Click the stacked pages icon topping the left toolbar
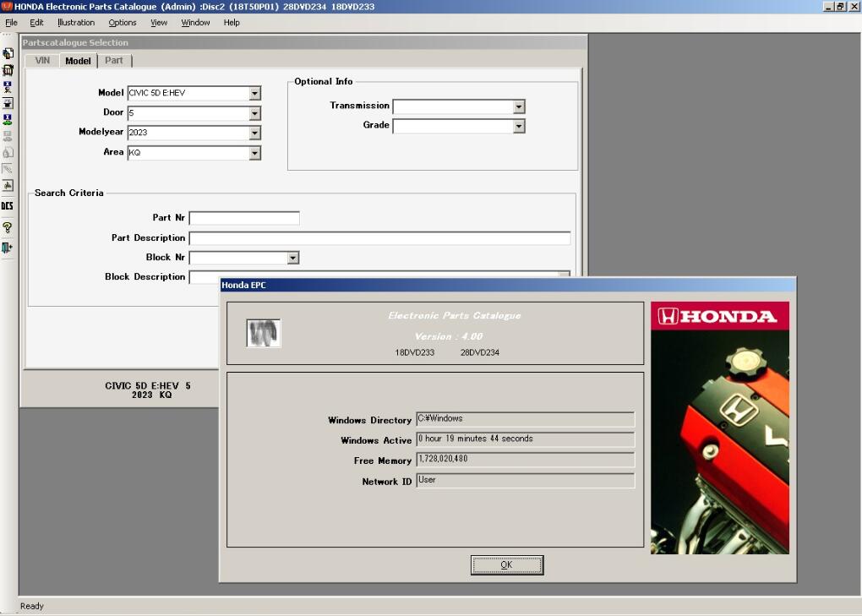Image resolution: width=862 pixels, height=616 pixels. click(x=8, y=53)
